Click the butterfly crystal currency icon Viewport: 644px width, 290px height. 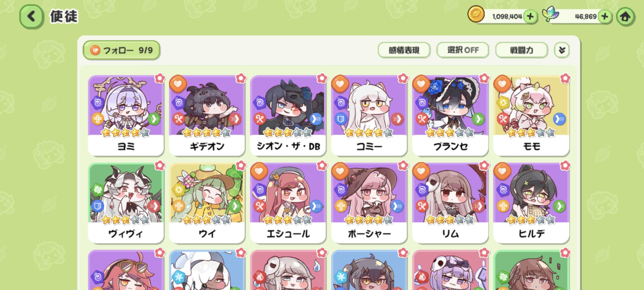coord(550,15)
